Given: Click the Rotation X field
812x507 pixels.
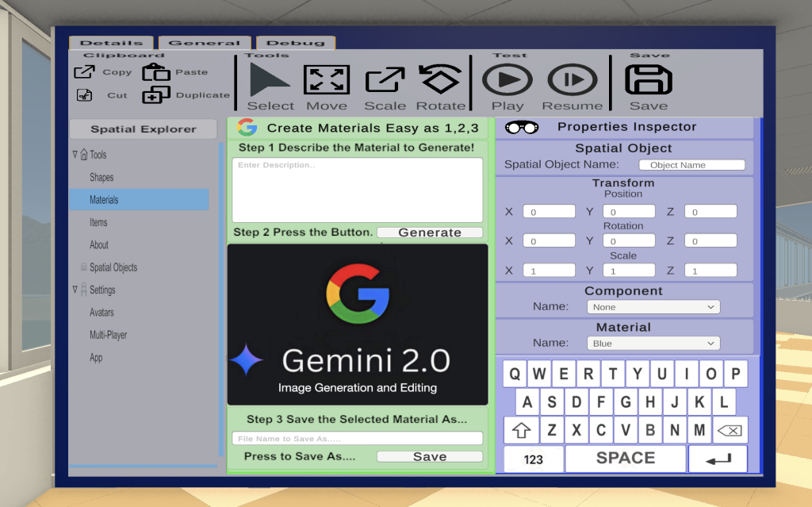Looking at the screenshot, I should point(549,240).
